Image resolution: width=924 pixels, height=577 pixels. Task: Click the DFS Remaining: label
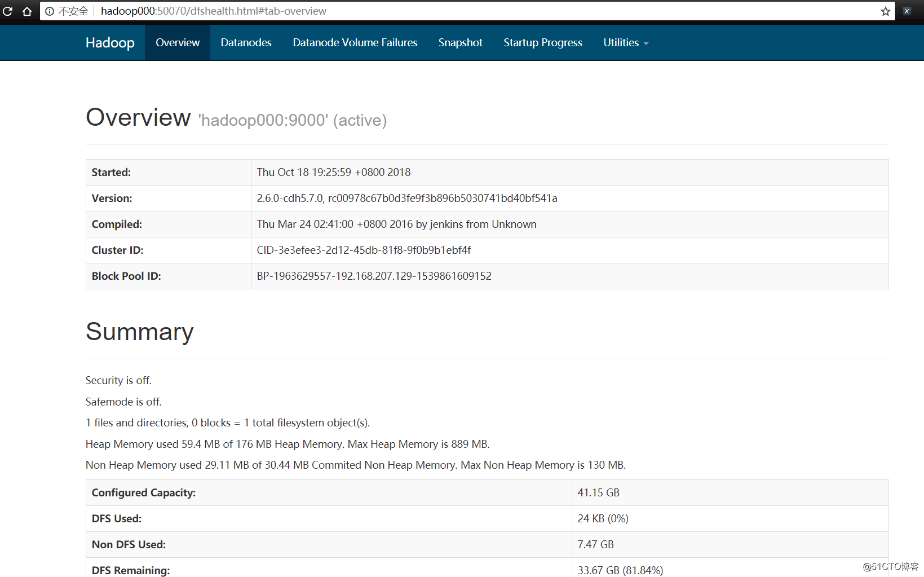click(x=131, y=570)
